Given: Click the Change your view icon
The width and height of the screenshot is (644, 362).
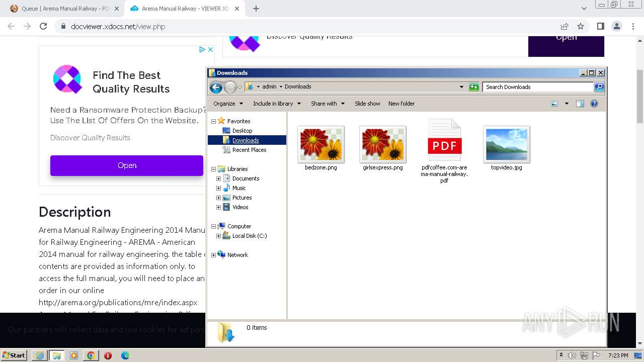Looking at the screenshot, I should point(554,104).
